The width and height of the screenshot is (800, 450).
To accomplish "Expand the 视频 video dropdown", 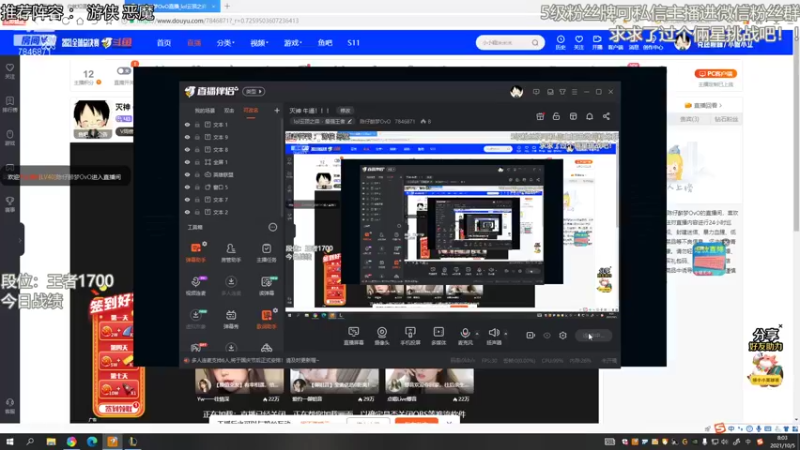I will pyautogui.click(x=259, y=43).
